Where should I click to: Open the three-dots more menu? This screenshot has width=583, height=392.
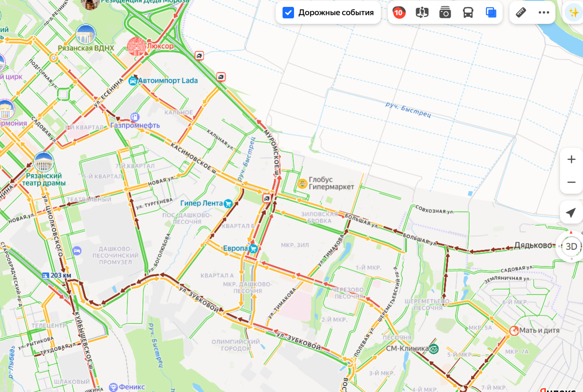544,12
